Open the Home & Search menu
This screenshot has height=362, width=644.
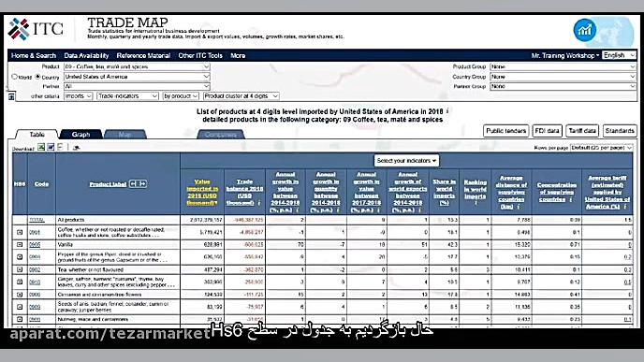click(x=34, y=55)
